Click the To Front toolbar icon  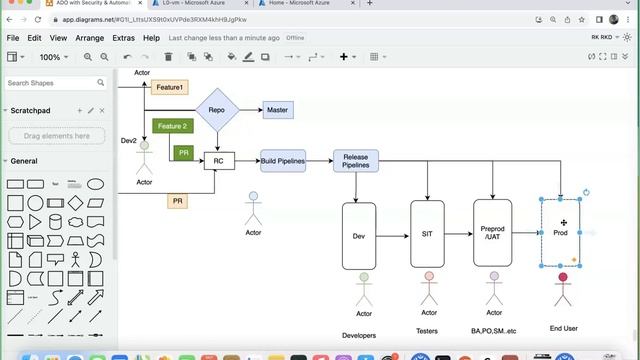pyautogui.click(x=191, y=57)
